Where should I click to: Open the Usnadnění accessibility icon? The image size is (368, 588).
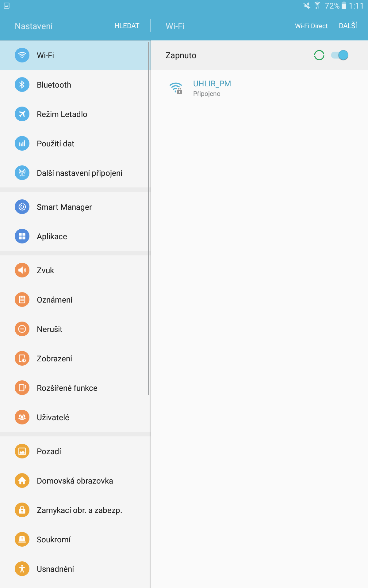click(x=22, y=569)
